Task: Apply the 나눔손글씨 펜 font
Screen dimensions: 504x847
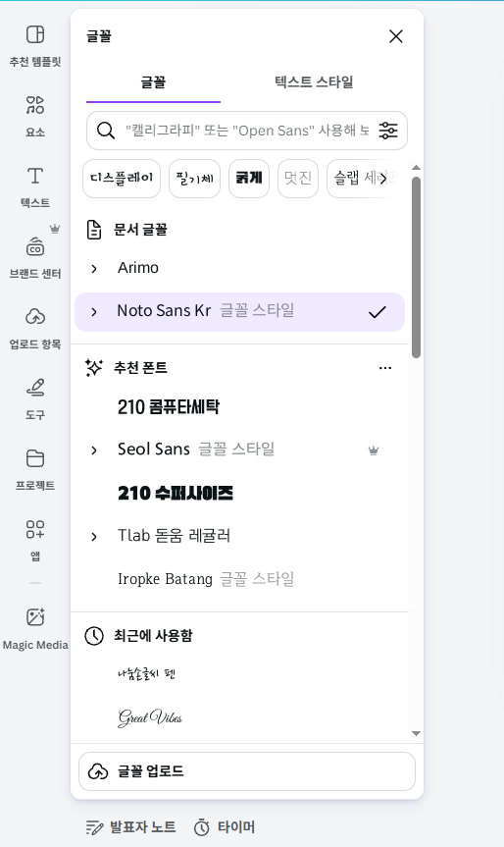Action: (x=146, y=674)
